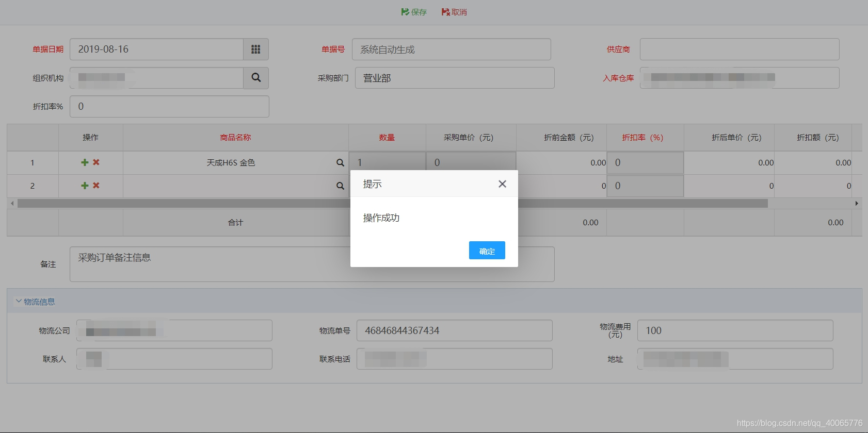
Task: Click the 物流费用 field showing 100
Action: (x=735, y=330)
